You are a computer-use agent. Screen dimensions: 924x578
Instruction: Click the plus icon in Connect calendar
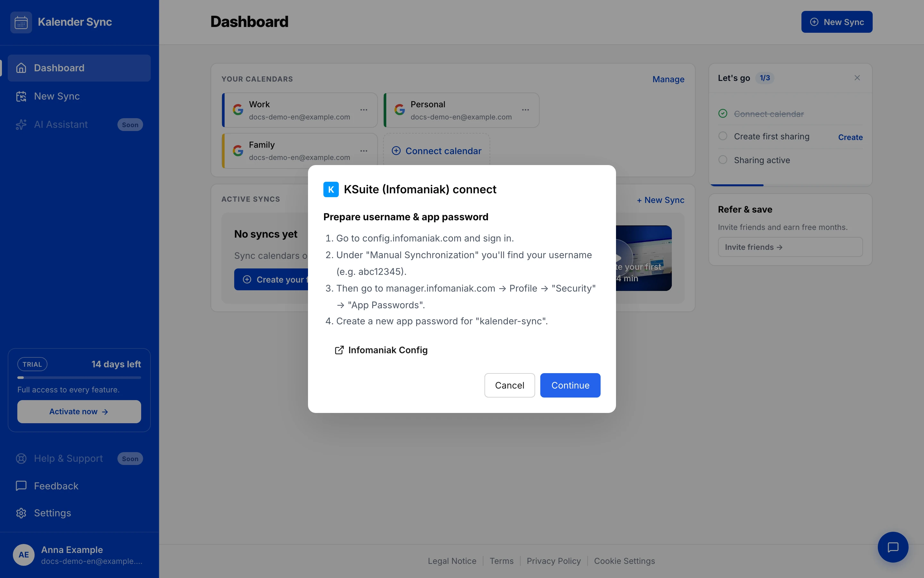[396, 151]
